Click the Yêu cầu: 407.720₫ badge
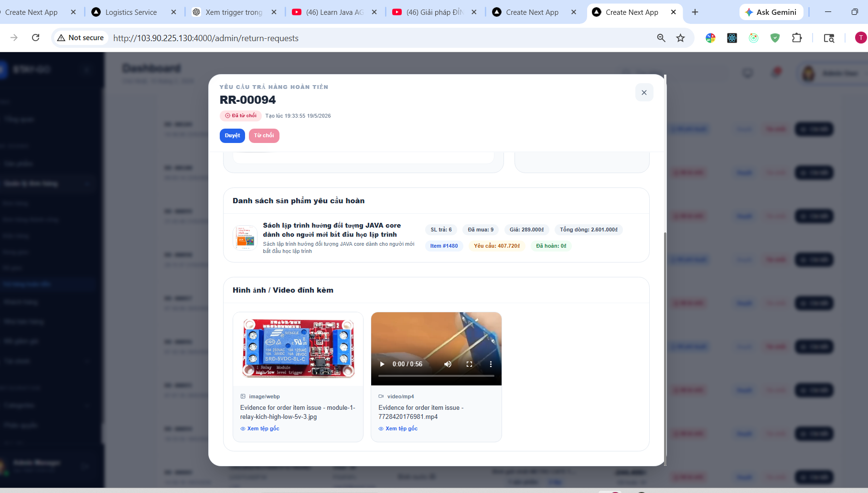This screenshot has height=493, width=868. tap(497, 246)
